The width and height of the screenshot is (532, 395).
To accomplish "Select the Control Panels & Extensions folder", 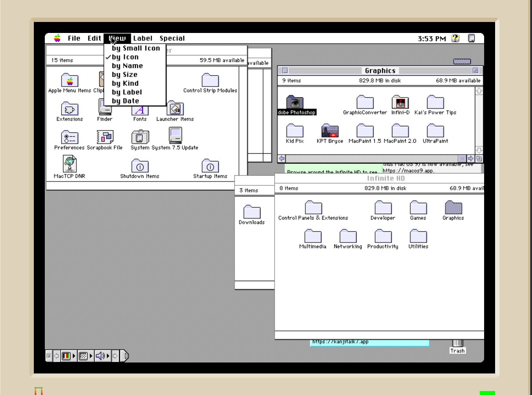I will tap(313, 207).
